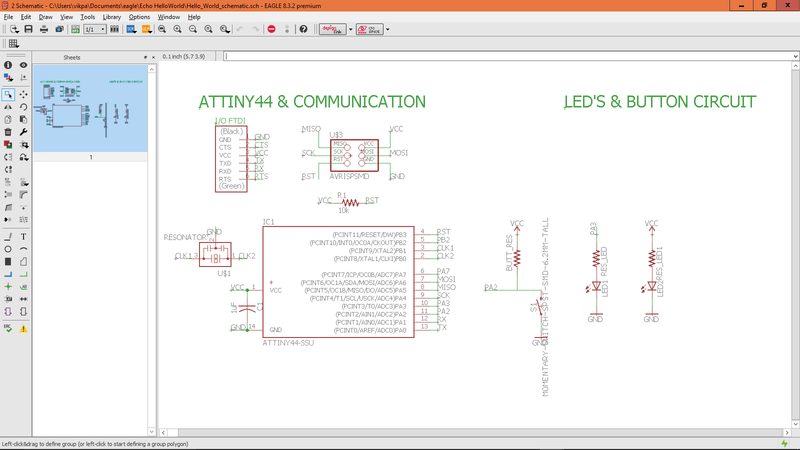Select the Rotate tool
Screen dimensions: 800x450
pos(23,107)
